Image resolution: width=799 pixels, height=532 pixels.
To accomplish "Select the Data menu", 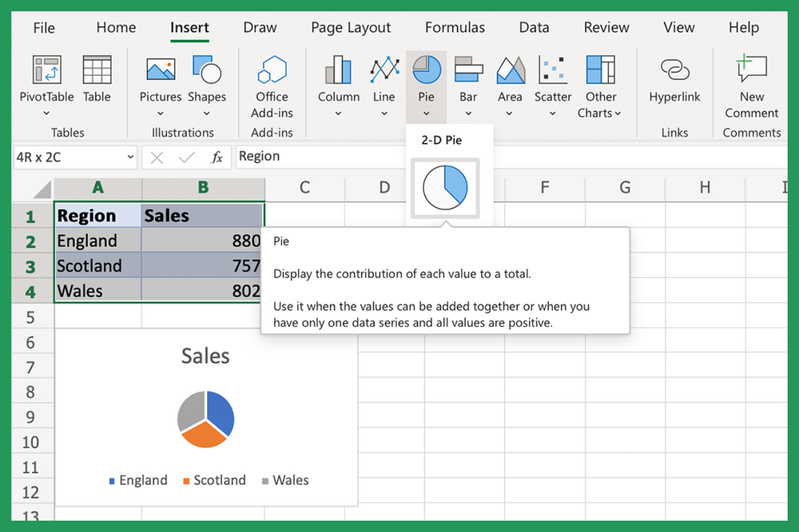I will 534,27.
